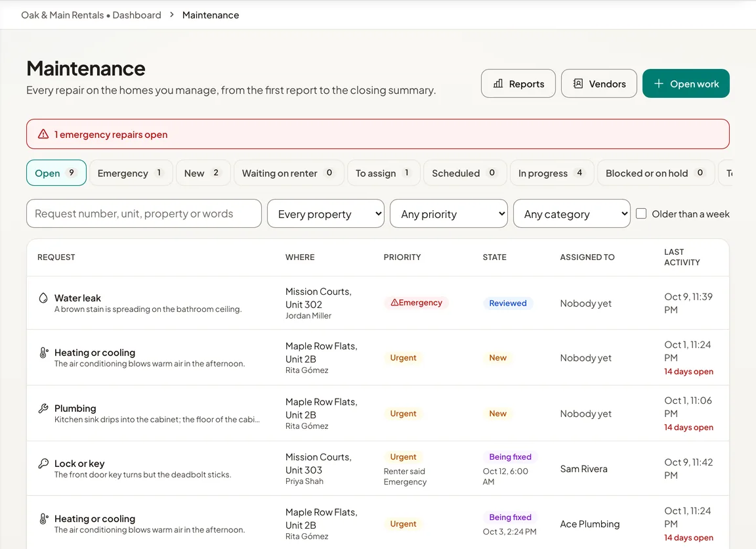
Task: Click New state badge in Plumbing row
Action: pyautogui.click(x=497, y=414)
